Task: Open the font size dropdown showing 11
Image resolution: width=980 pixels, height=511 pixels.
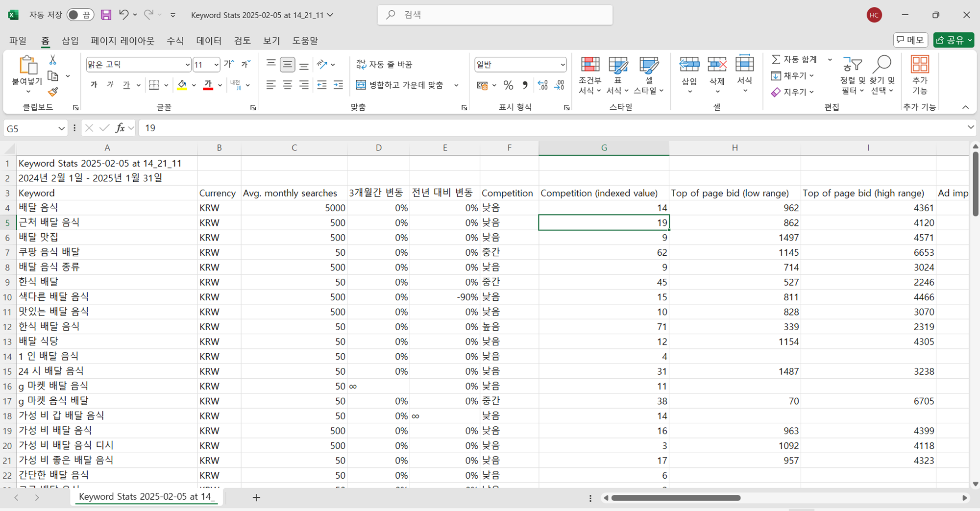Action: pyautogui.click(x=216, y=65)
